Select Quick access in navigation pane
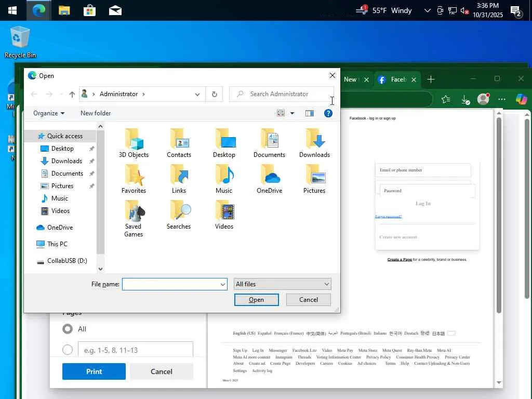 coord(60,136)
